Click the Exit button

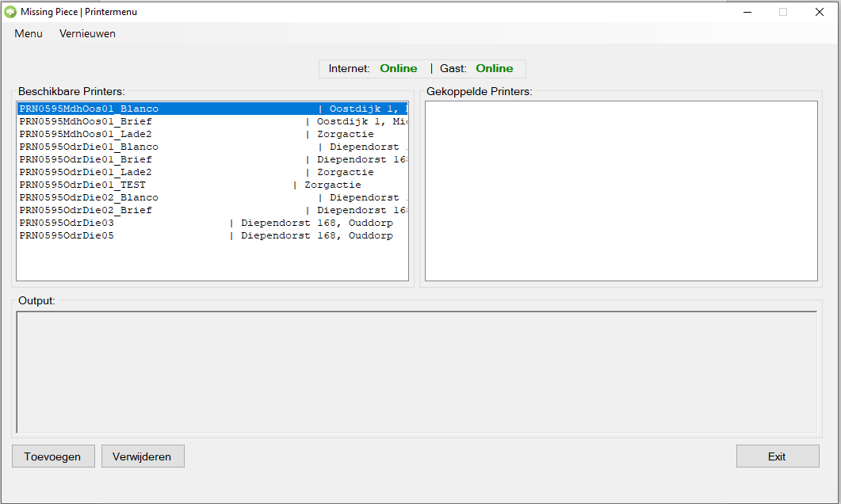[777, 456]
